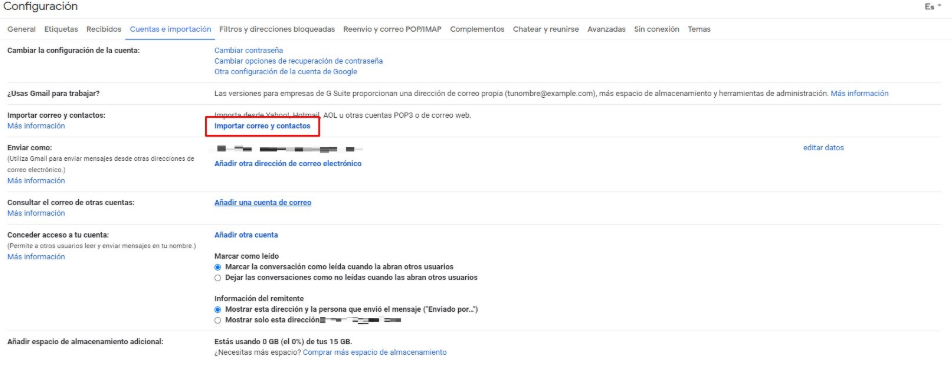The image size is (952, 372).
Task: Click the '¿Usas Gmail para trabajar?' label
Action: point(53,93)
